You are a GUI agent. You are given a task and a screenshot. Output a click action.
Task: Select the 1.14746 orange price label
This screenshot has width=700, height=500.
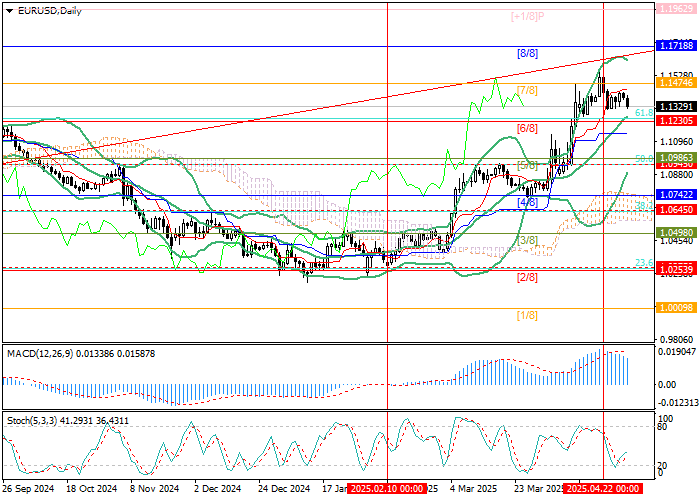tap(677, 84)
